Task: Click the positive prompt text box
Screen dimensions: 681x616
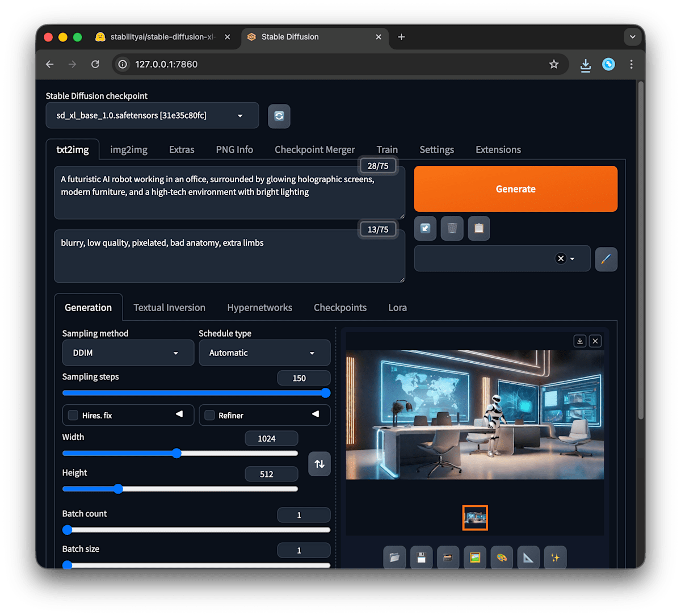Action: point(229,192)
